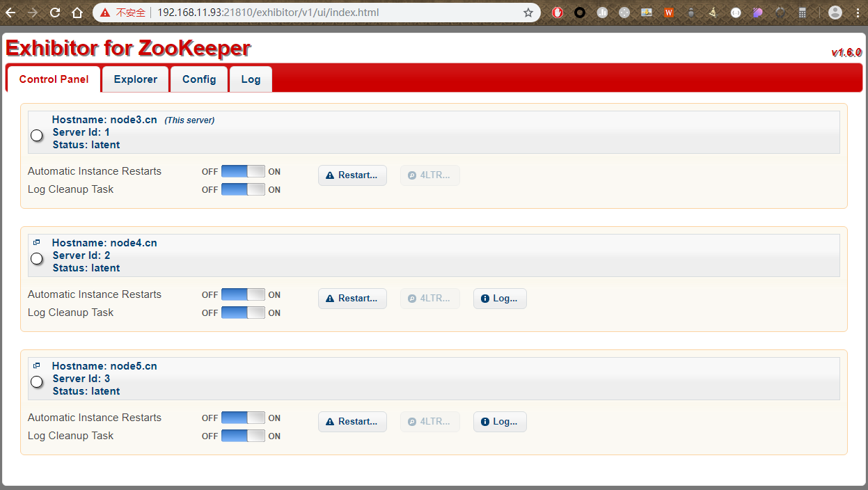Toggle Log Cleanup Task for node3.cn

click(243, 189)
